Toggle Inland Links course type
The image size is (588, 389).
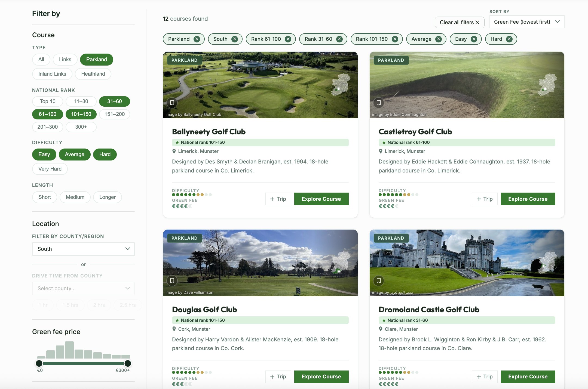pos(52,74)
